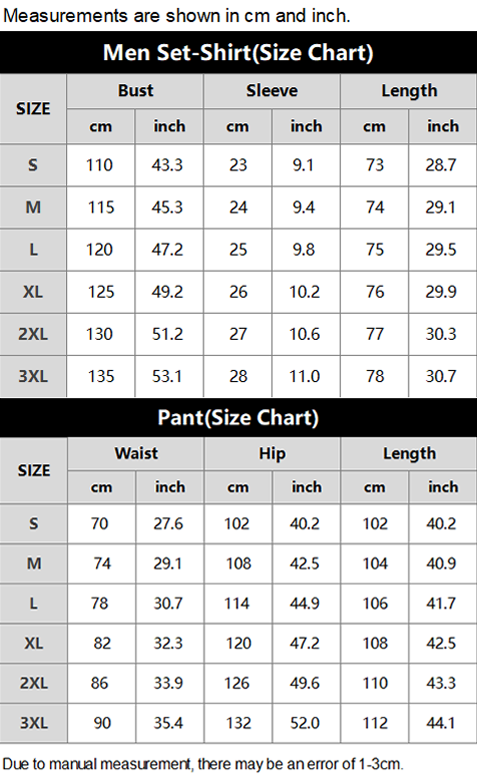Click pant length value 112 cm

tap(375, 723)
